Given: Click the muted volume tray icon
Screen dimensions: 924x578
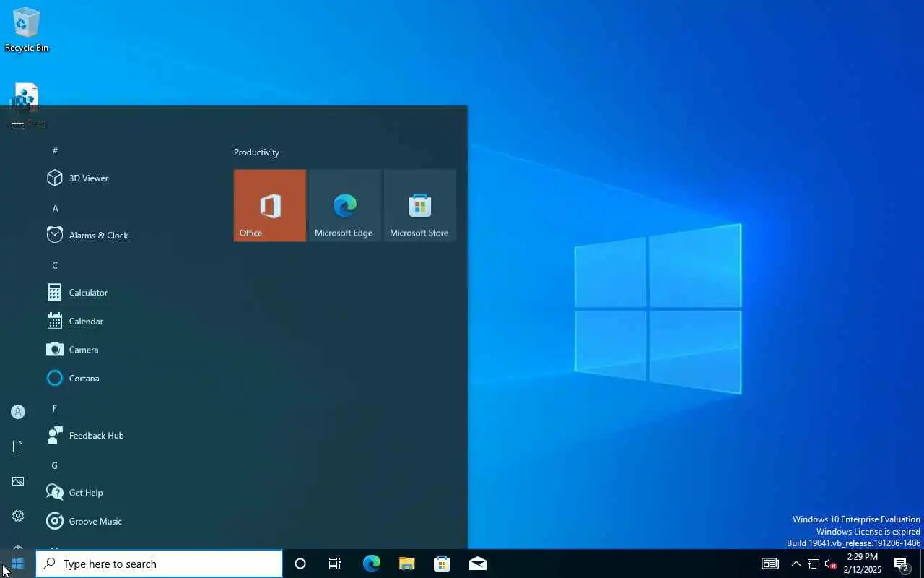Looking at the screenshot, I should 830,564.
